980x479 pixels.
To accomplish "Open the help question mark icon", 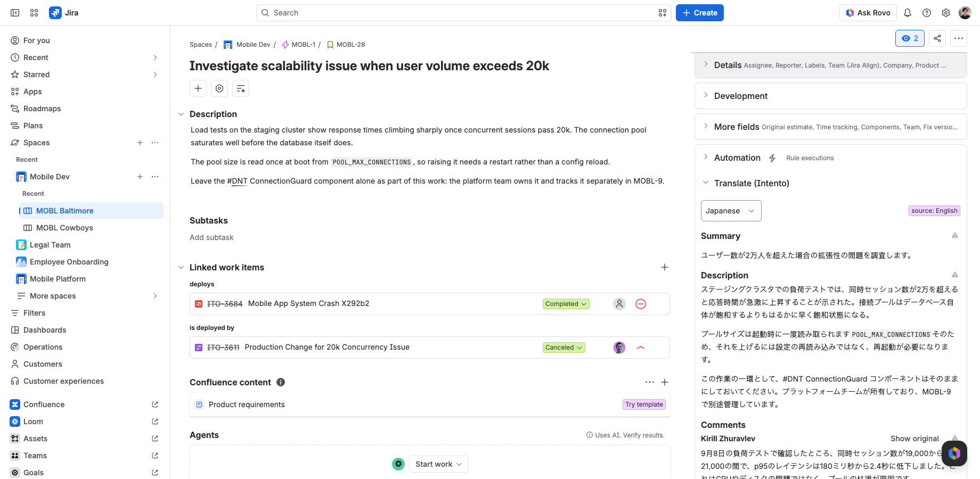I will tap(927, 13).
